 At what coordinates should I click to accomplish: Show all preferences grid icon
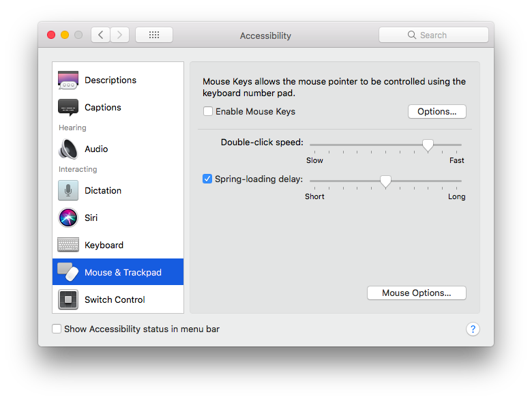coord(154,35)
